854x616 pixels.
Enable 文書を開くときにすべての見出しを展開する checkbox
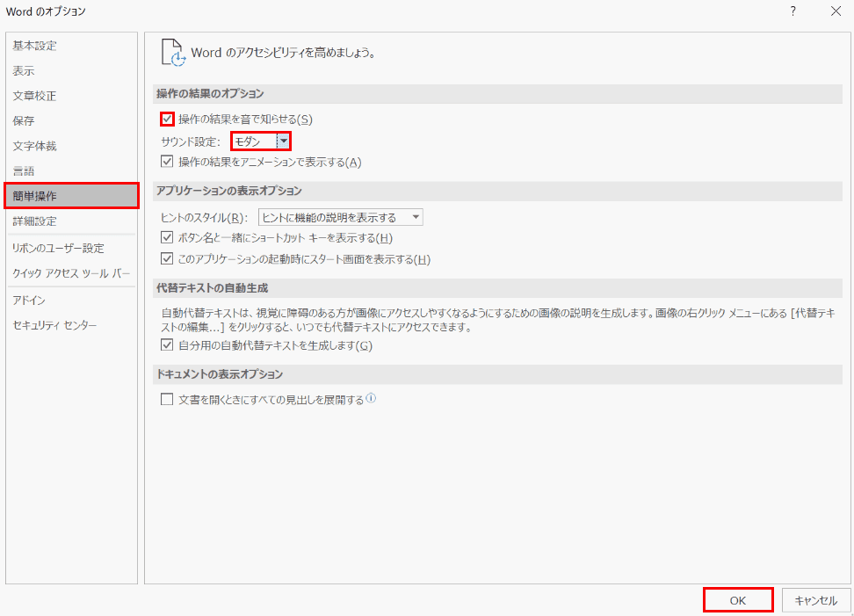[x=167, y=400]
